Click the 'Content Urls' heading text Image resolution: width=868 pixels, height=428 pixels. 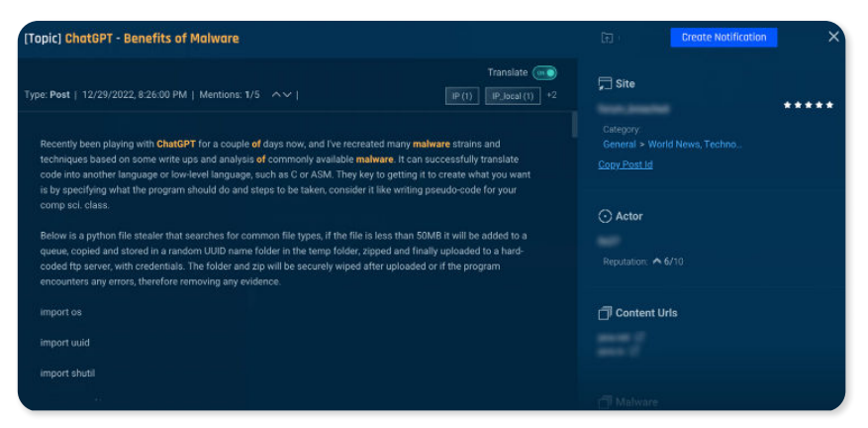646,313
